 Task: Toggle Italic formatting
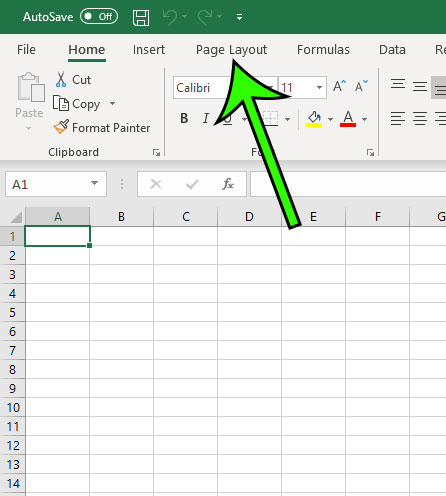click(x=206, y=118)
